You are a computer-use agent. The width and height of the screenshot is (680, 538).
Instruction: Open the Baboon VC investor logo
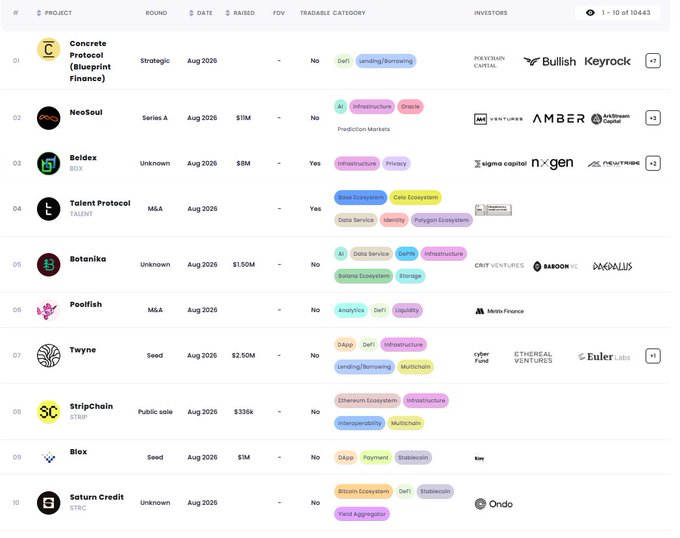click(556, 266)
